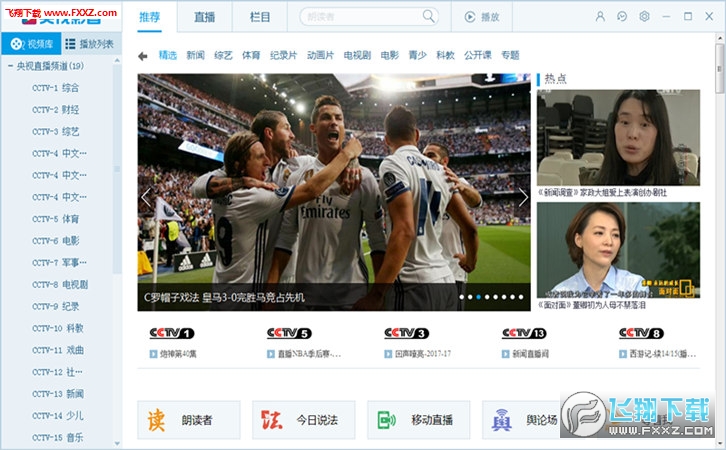This screenshot has height=450, width=726.
Task: Select the 直播 top tab
Action: [204, 17]
